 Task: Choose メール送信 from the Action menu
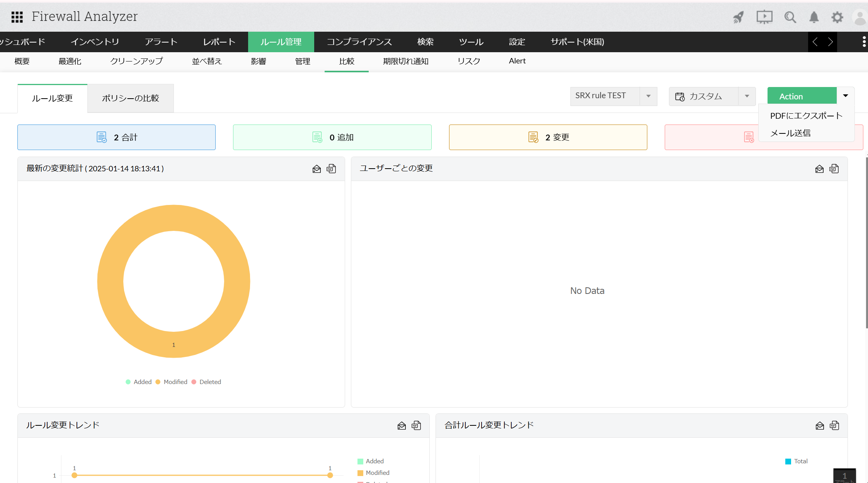791,133
